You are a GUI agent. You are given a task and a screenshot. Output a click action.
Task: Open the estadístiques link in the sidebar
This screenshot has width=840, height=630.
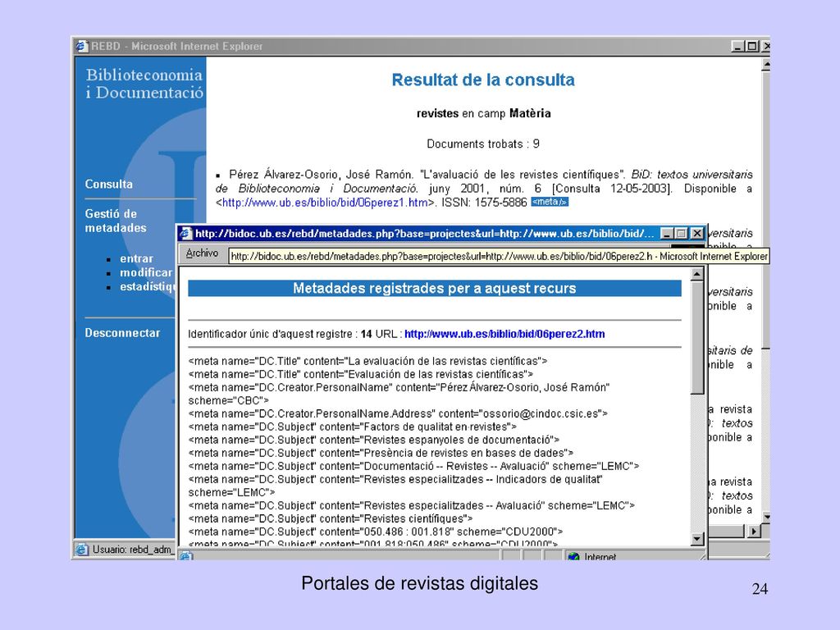coord(148,286)
